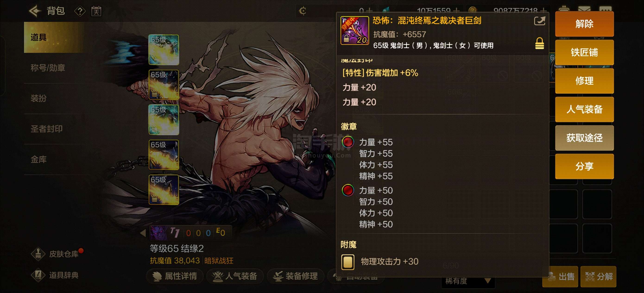The width and height of the screenshot is (644, 293).
Task: Open the calendar icon next to help
Action: pos(96,11)
